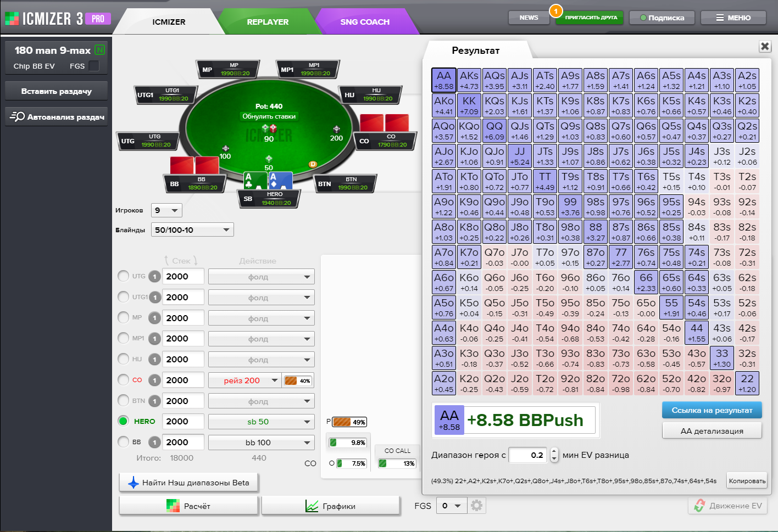Click the ПРИГЛАСИТЬ ДРУГА button
778x532 pixels.
(591, 18)
